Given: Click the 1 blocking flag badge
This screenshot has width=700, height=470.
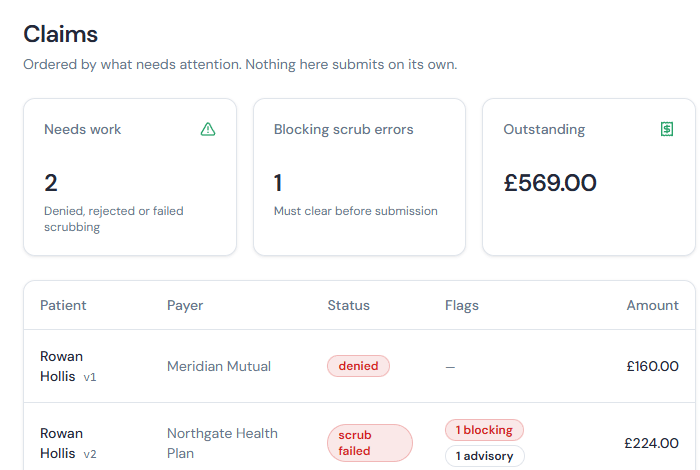Looking at the screenshot, I should (x=484, y=430).
